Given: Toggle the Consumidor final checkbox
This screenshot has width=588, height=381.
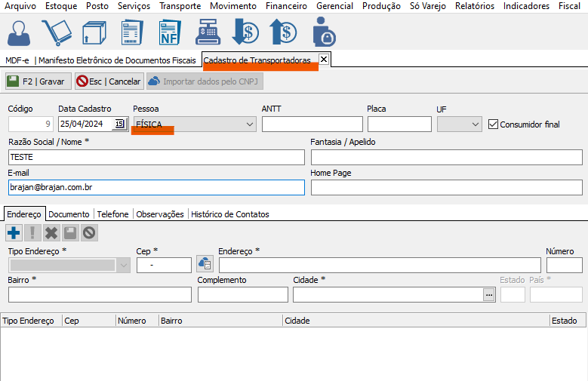Looking at the screenshot, I should pos(494,124).
